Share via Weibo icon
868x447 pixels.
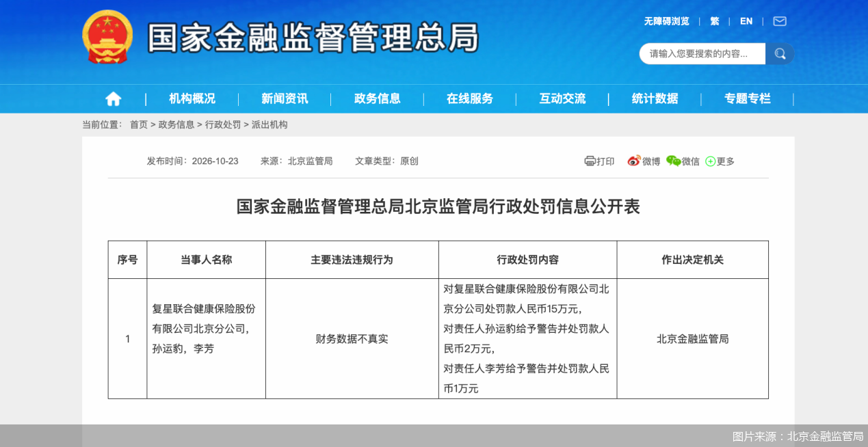[x=634, y=161]
